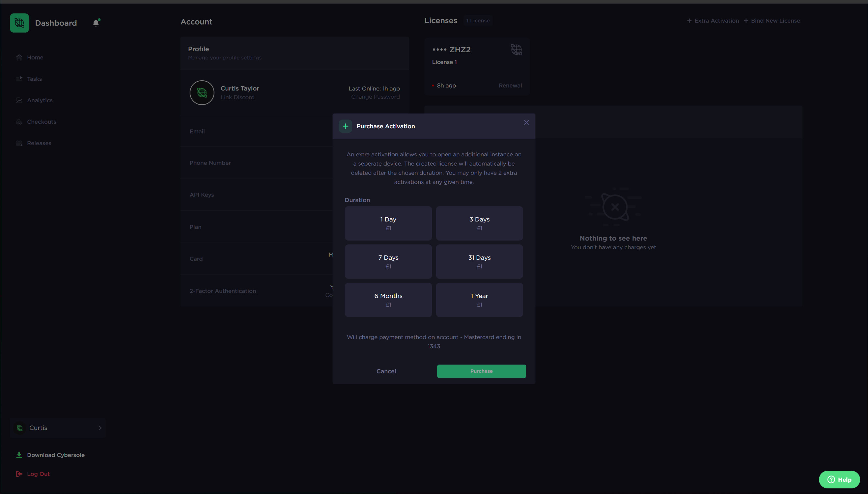This screenshot has width=868, height=494.
Task: Click the 2-Factor Authentication row label
Action: pos(223,291)
